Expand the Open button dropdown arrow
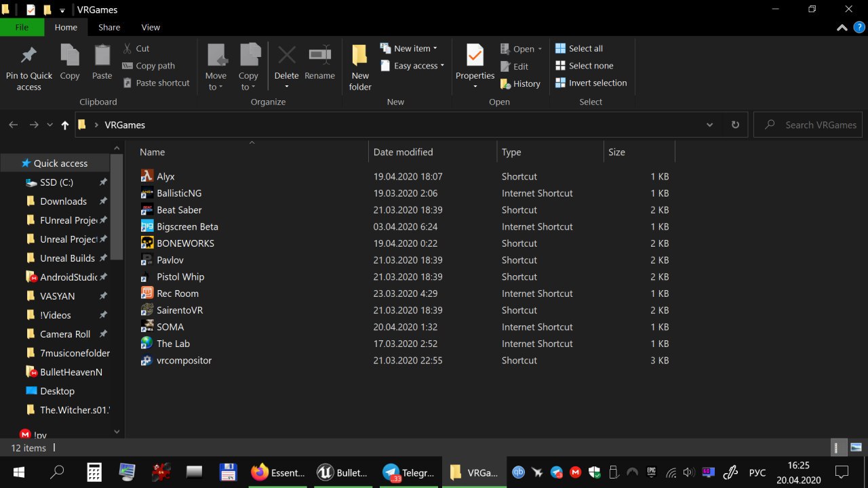This screenshot has height=488, width=868. pyautogui.click(x=540, y=49)
